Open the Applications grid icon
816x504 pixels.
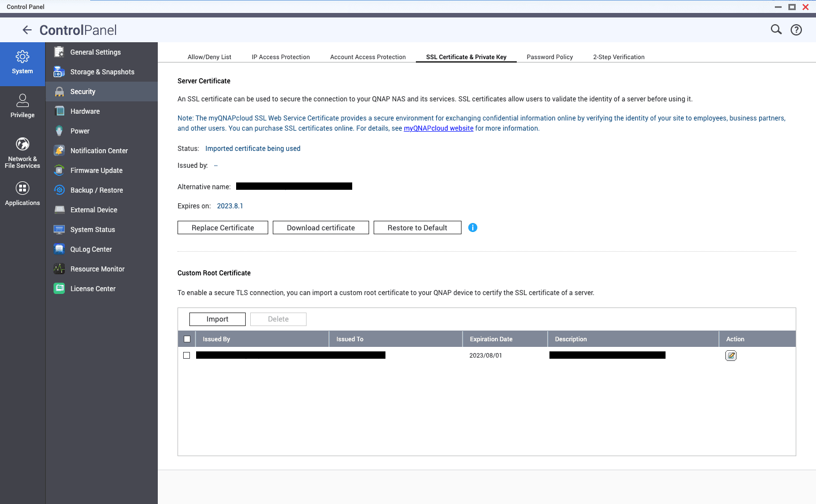tap(23, 189)
